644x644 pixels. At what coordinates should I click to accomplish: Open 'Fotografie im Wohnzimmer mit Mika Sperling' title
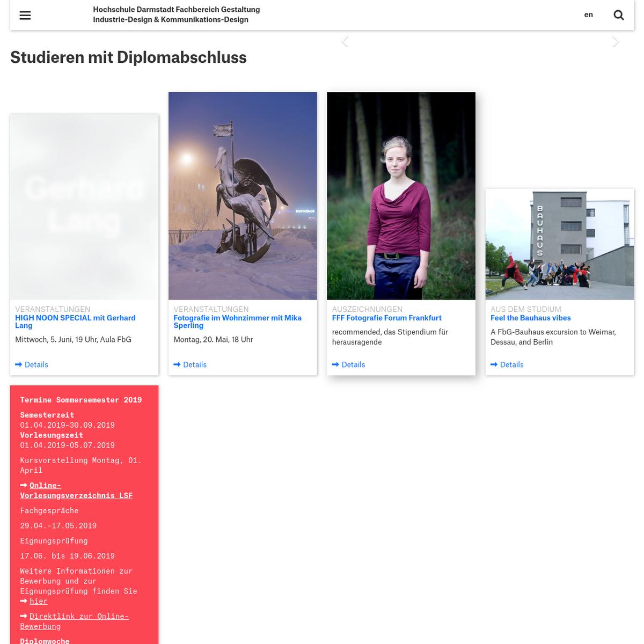[238, 321]
